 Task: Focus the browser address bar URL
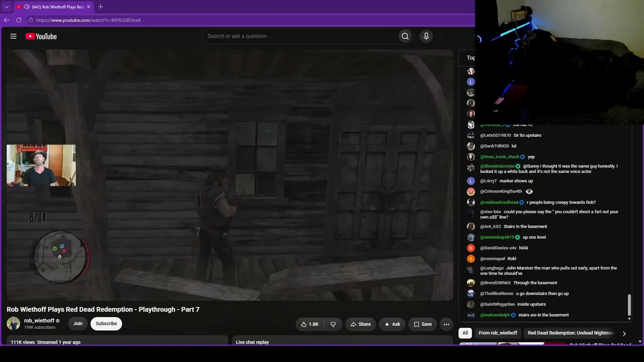coord(89,20)
